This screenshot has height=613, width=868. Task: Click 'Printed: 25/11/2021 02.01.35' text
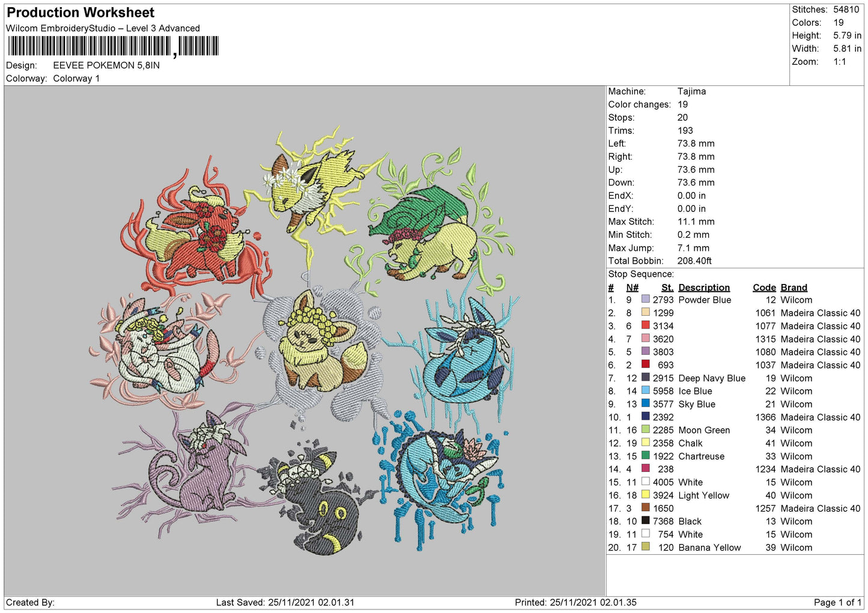tap(575, 602)
